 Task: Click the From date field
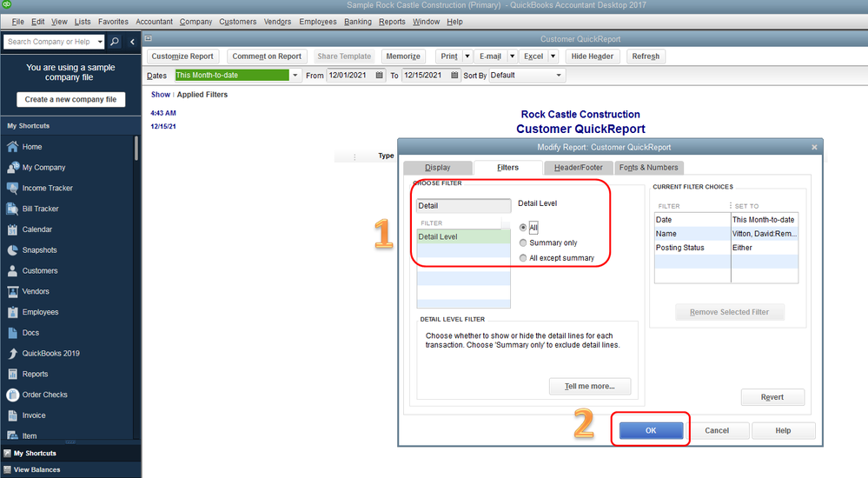350,76
